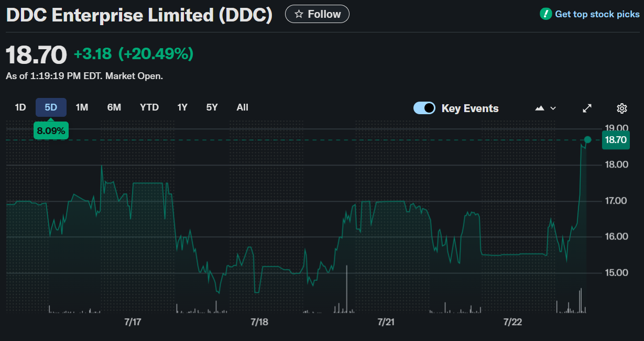Click the market open timestamp text
644x341 pixels.
(x=84, y=76)
